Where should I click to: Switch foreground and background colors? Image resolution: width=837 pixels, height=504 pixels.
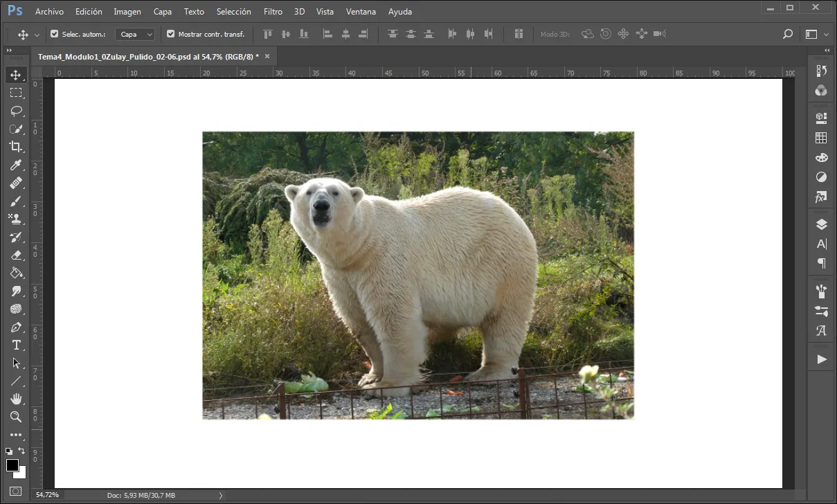21,451
